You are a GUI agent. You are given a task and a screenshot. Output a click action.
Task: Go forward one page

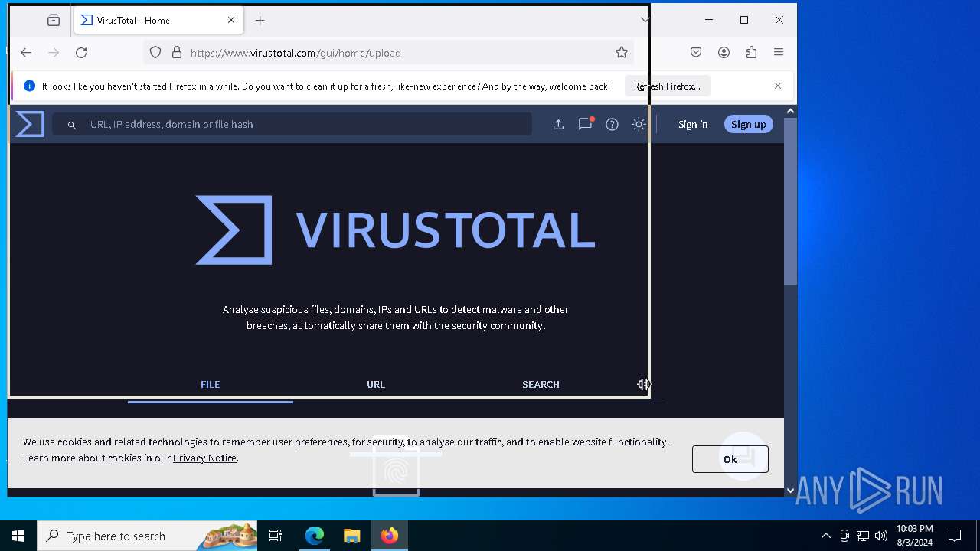(54, 53)
